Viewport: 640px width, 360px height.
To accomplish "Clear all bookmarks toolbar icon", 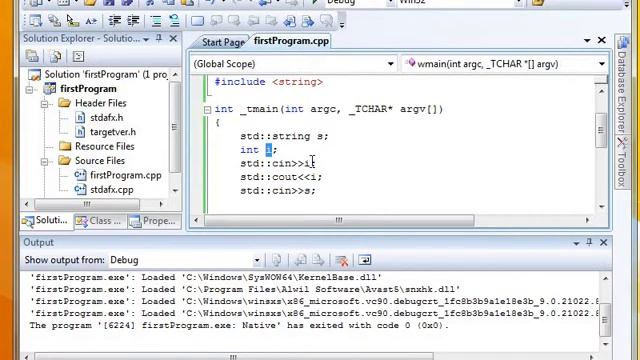I will click(326, 21).
